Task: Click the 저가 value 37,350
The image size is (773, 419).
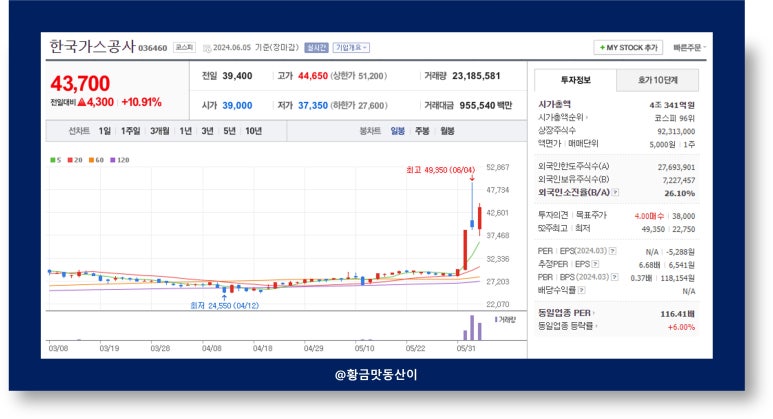Action: click(x=313, y=105)
